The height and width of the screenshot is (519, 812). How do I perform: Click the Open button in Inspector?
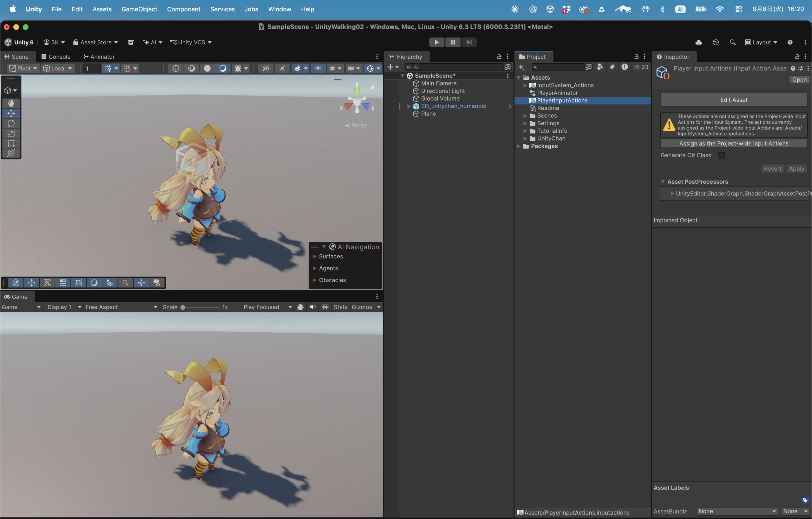coord(799,80)
